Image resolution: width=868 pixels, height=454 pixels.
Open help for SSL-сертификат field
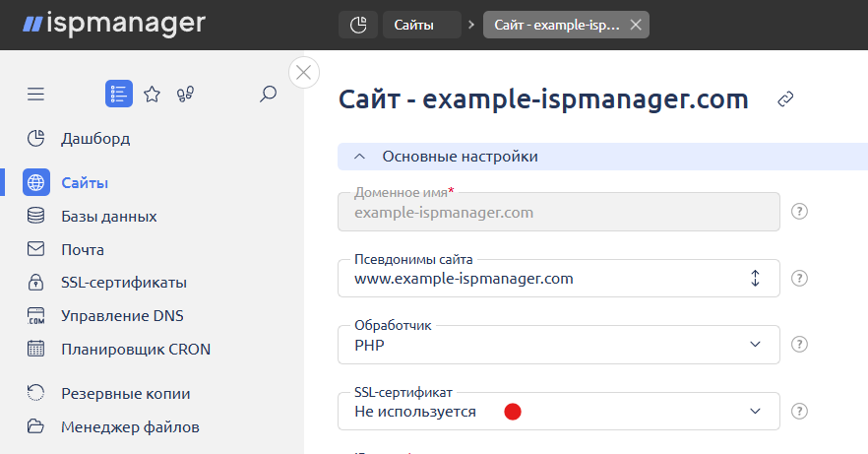pyautogui.click(x=799, y=411)
